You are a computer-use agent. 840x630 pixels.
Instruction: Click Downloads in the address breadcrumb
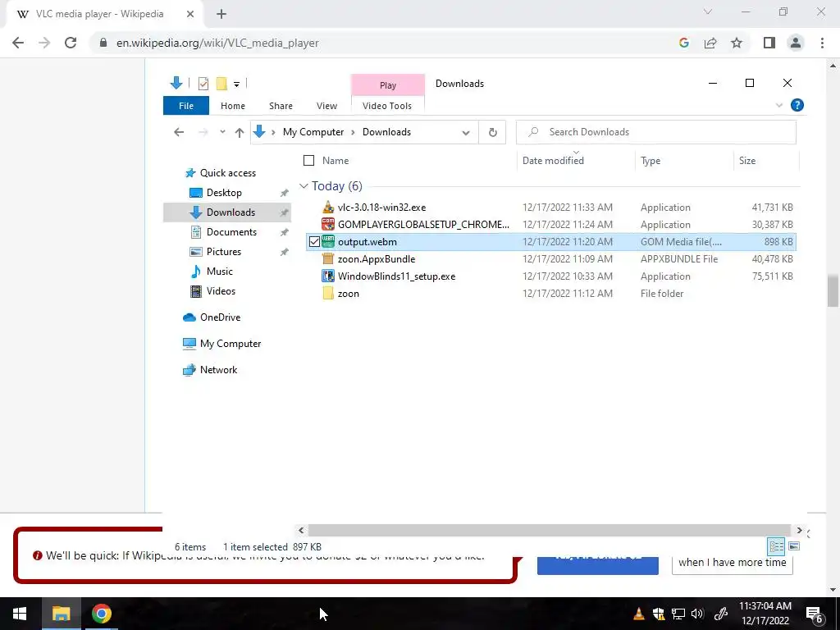[386, 132]
